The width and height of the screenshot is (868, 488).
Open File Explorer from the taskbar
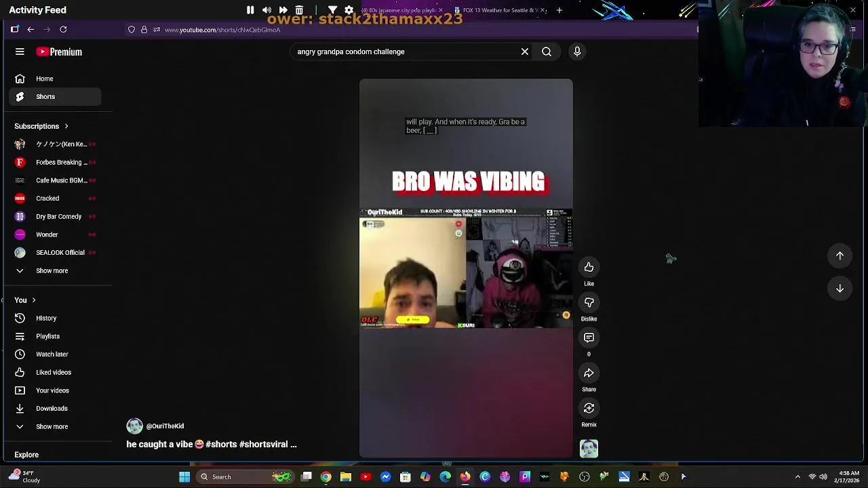pyautogui.click(x=346, y=476)
